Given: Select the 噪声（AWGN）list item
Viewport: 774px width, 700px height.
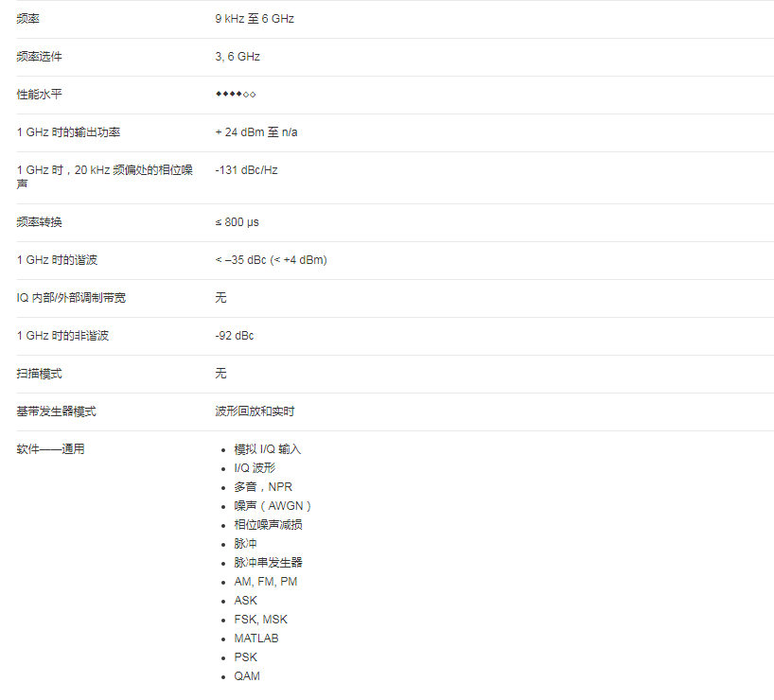Looking at the screenshot, I should [273, 506].
